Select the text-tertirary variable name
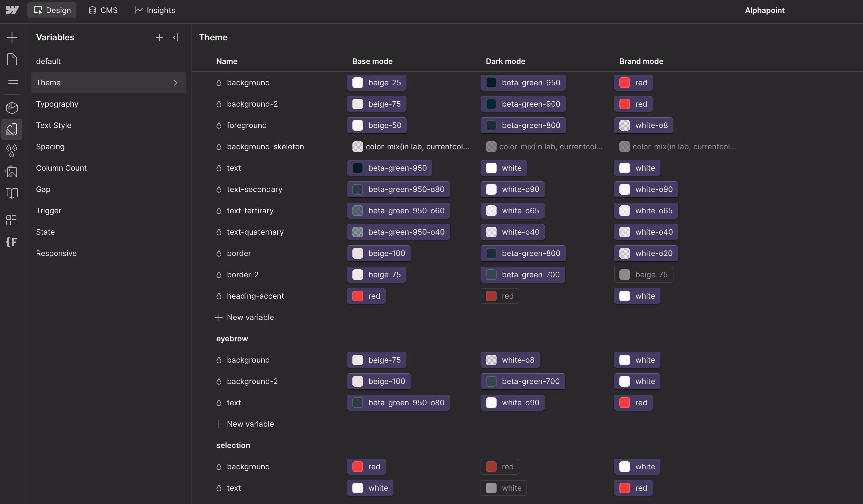Viewport: 863px width, 504px height. (250, 211)
